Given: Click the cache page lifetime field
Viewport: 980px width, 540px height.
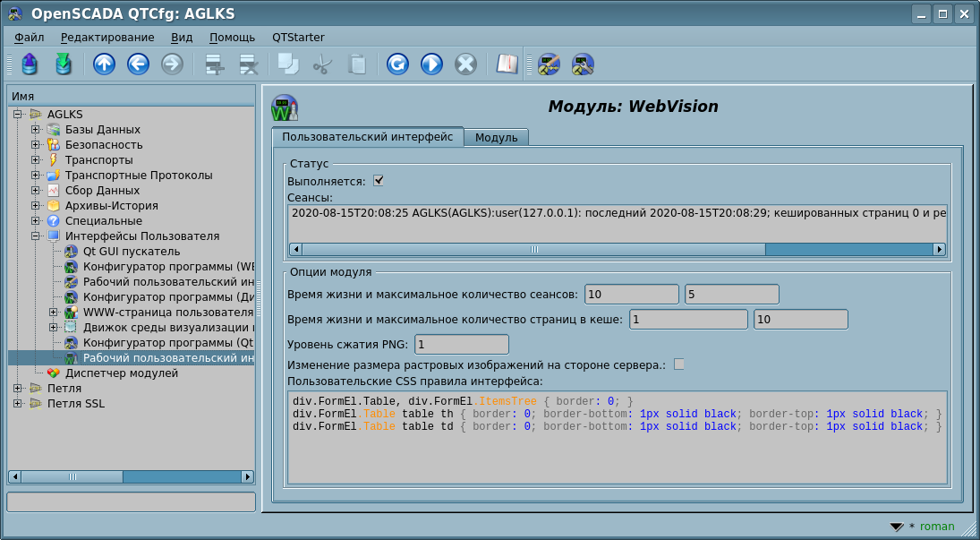Looking at the screenshot, I should point(688,319).
